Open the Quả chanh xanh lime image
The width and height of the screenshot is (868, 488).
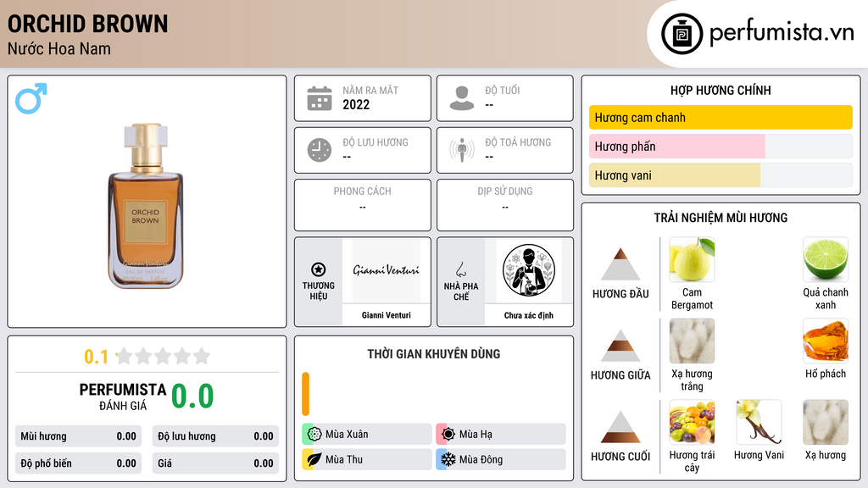click(826, 259)
